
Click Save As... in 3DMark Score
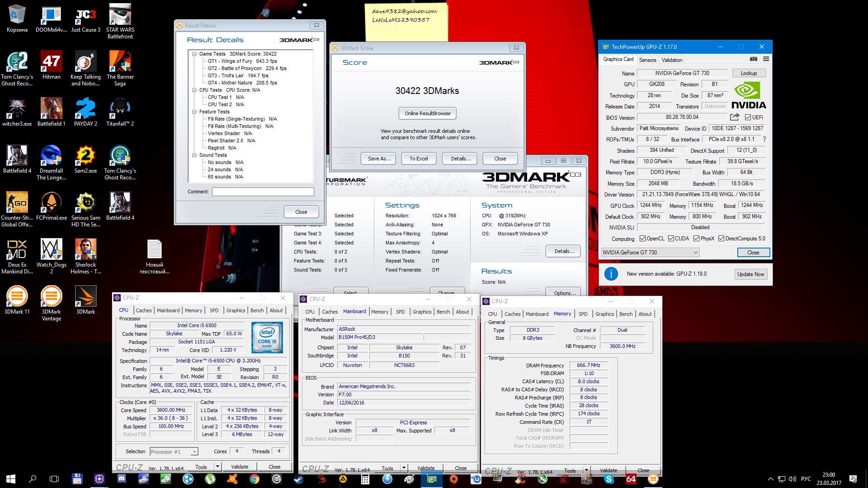pos(379,159)
